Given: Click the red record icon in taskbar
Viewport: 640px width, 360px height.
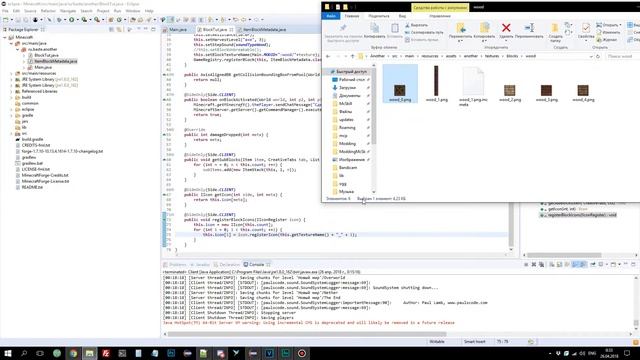Looking at the screenshot, I should (302, 353).
